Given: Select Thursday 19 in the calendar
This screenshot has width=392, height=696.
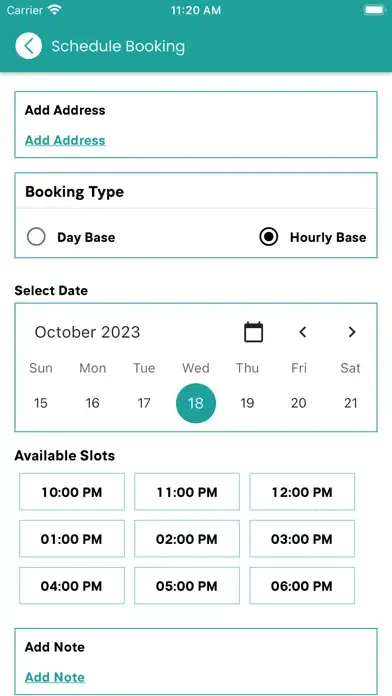Looking at the screenshot, I should [247, 403].
